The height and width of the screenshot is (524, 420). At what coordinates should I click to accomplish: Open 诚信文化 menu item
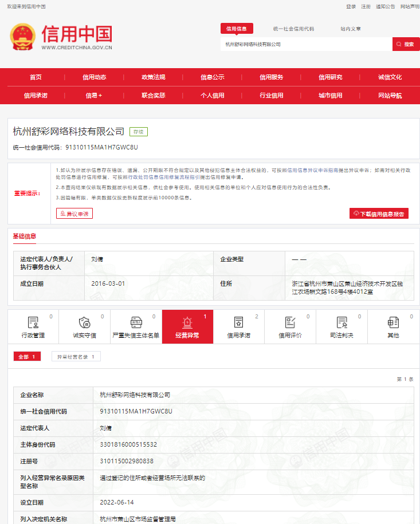coord(390,77)
